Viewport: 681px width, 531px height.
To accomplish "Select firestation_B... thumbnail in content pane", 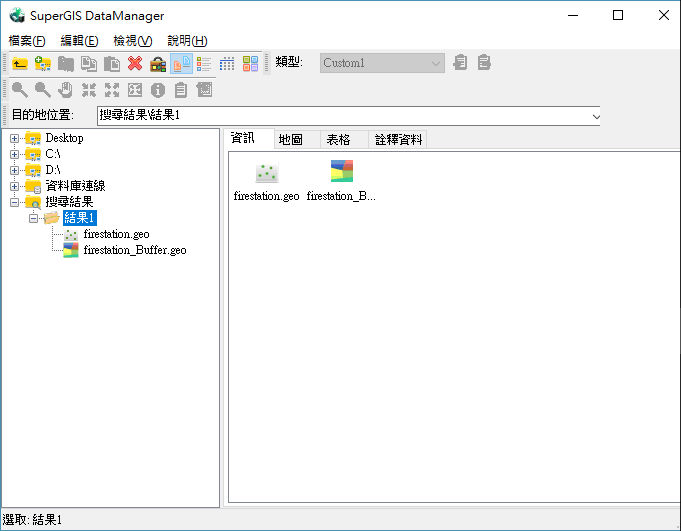I will (341, 181).
